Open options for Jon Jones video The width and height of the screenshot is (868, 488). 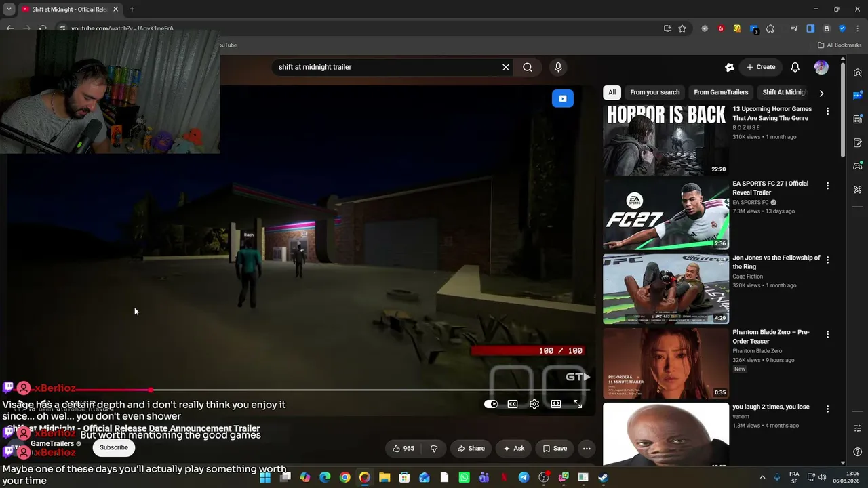pyautogui.click(x=827, y=260)
